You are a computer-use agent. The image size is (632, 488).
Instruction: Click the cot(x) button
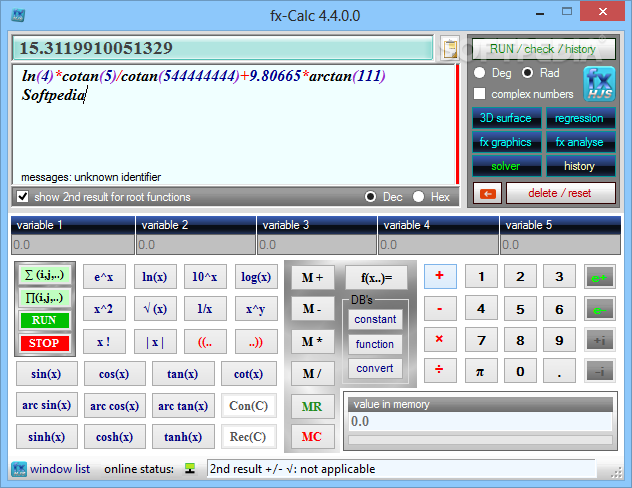tap(249, 374)
